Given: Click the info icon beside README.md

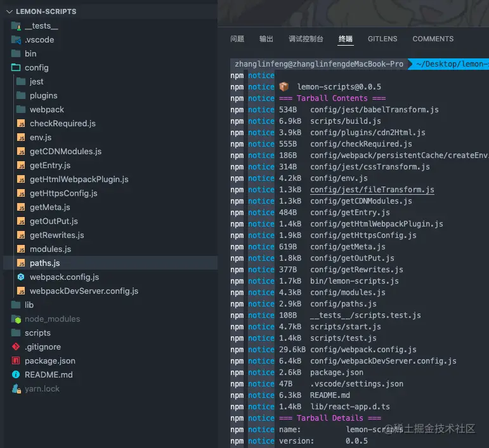Looking at the screenshot, I should click(16, 374).
